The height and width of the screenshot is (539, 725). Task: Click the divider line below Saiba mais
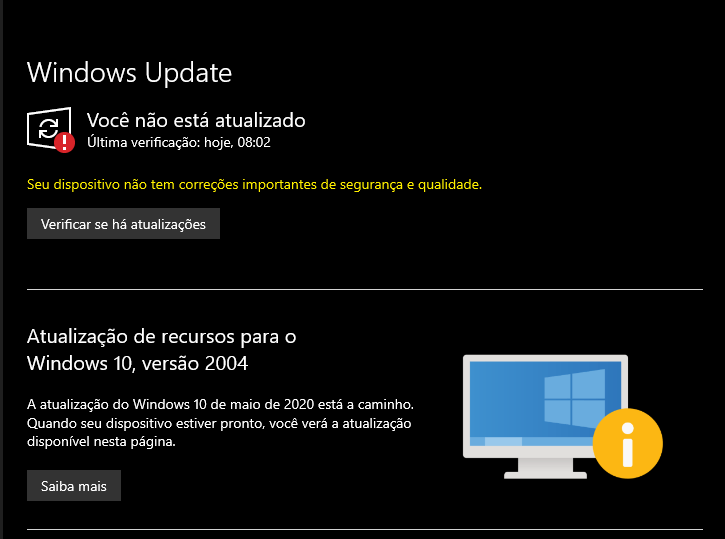[x=365, y=529]
